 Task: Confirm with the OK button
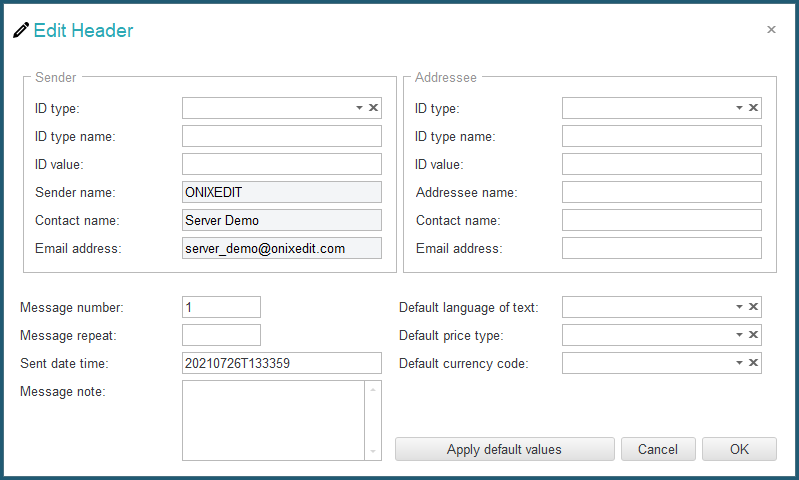(739, 449)
